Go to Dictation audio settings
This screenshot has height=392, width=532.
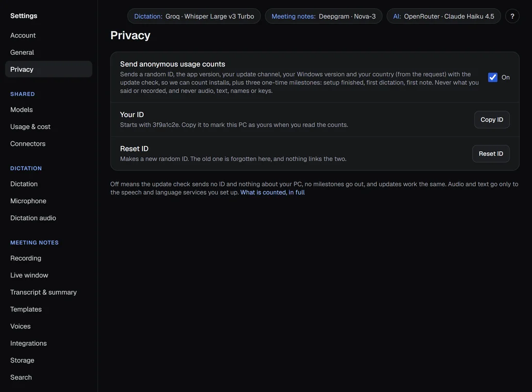48,218
